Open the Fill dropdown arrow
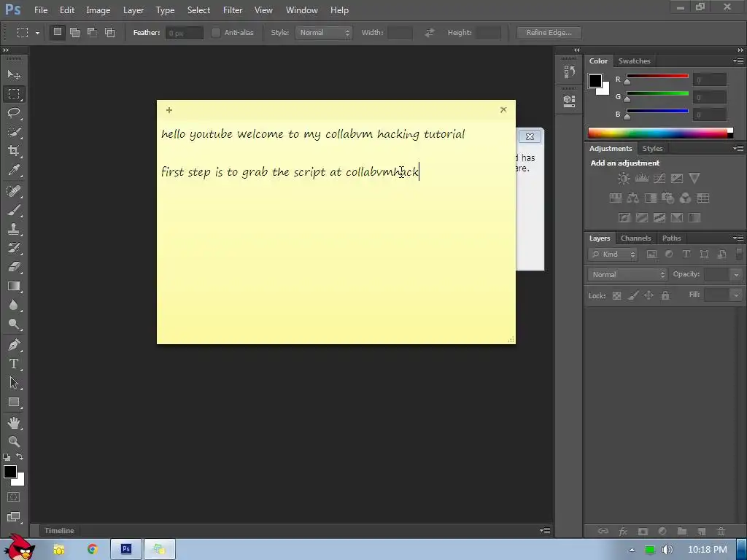 pos(736,295)
